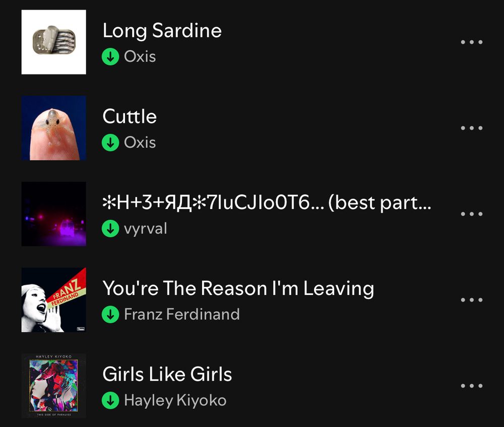The height and width of the screenshot is (427, 504).
Task: Open three-dot menu for vyrval track
Action: [x=472, y=214]
